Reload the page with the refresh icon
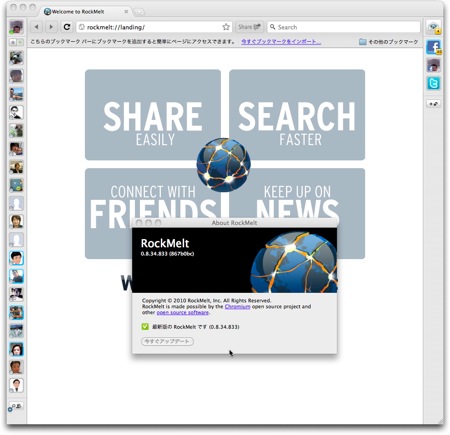The width and height of the screenshot is (450, 435). 67,27
